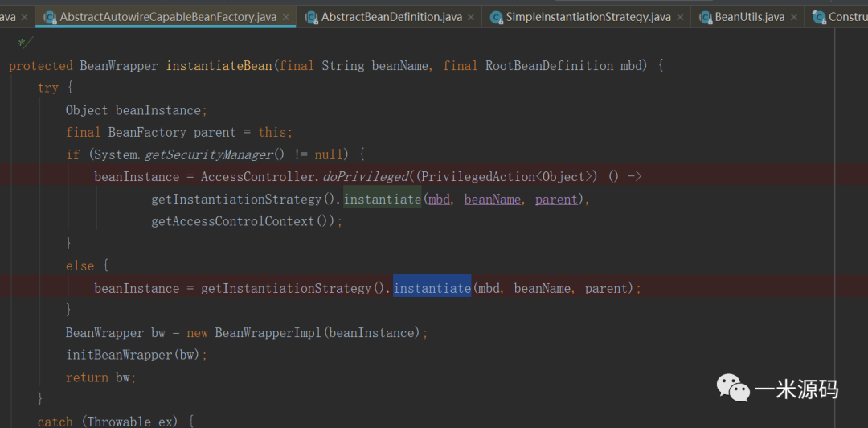Click 'String beanName' parameter in signature

tap(375, 66)
